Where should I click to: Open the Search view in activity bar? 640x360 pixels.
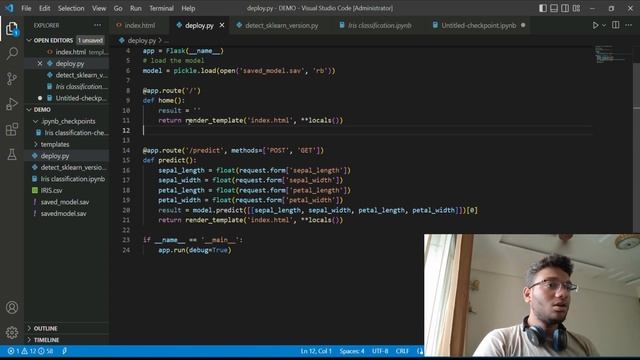(x=12, y=53)
